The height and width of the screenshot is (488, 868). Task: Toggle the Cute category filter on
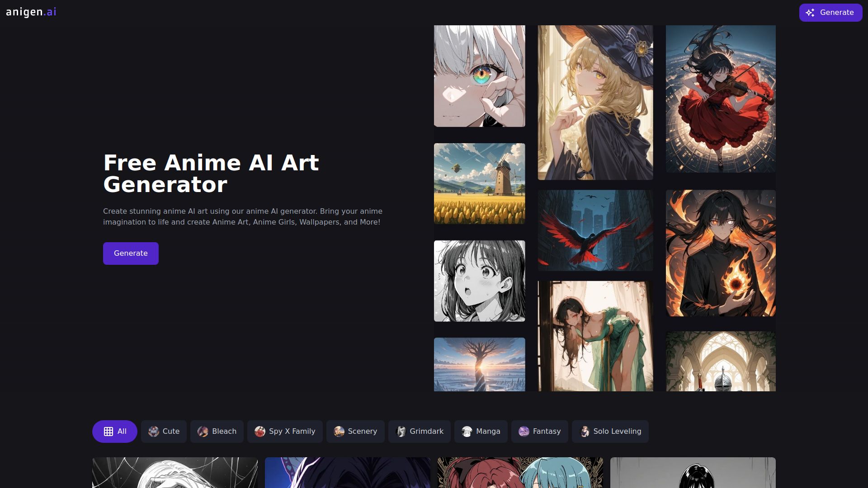tap(164, 431)
